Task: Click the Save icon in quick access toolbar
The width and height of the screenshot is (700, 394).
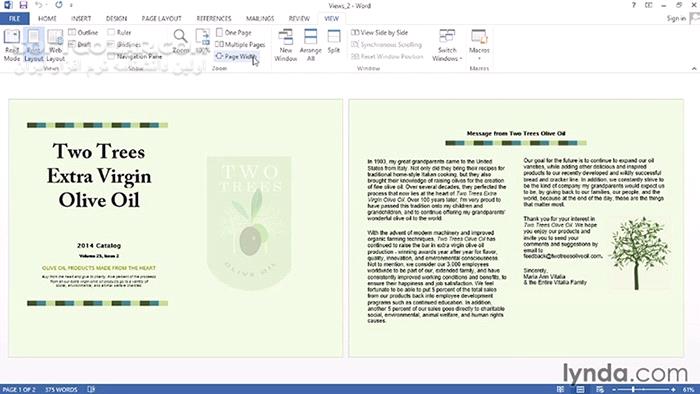Action: [x=23, y=5]
